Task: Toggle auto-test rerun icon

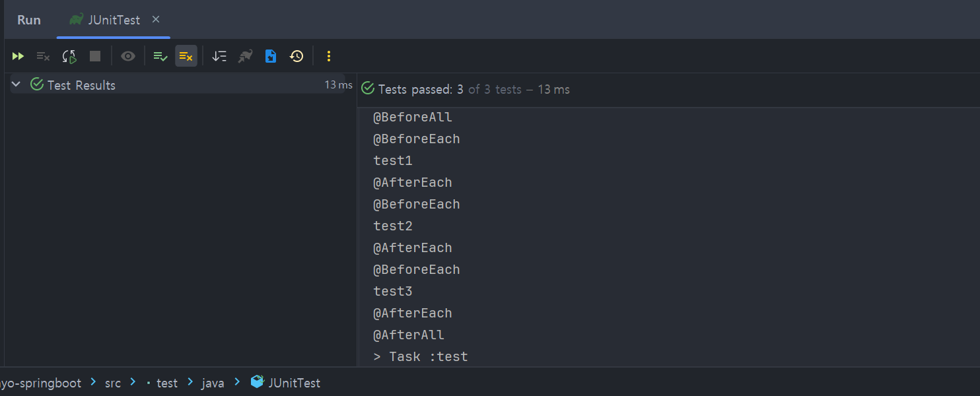Action: click(x=69, y=56)
